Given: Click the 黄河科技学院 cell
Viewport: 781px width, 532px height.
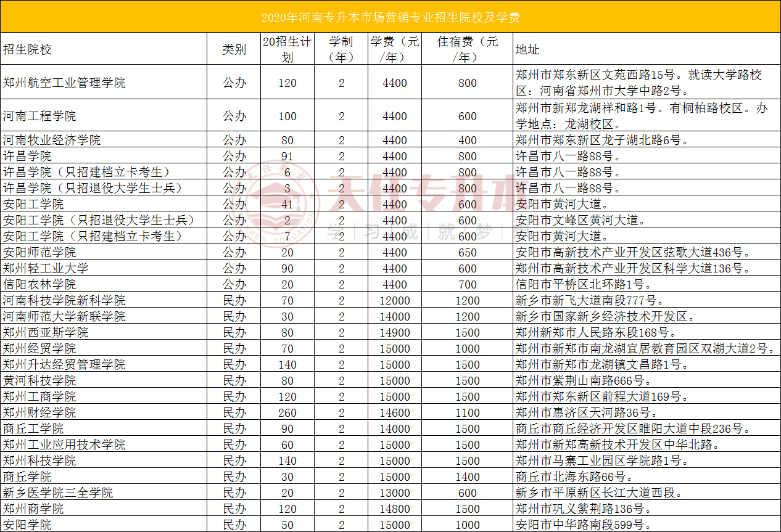Looking at the screenshot, I should (x=39, y=380).
